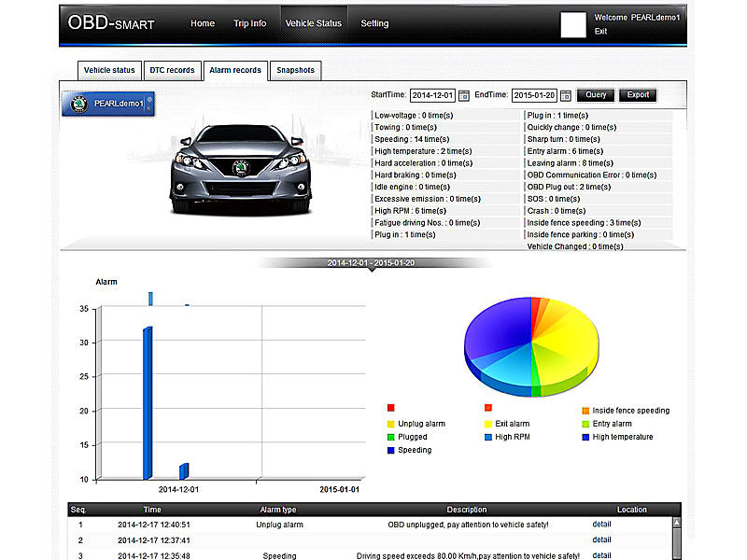Open detail link for 12:35:48 Speeding alarm
The height and width of the screenshot is (560, 747).
pyautogui.click(x=601, y=555)
